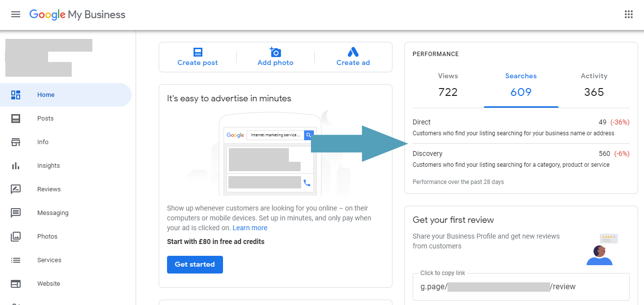Image resolution: width=644 pixels, height=305 pixels.
Task: Click 'Performance over the past 28 days'
Action: point(458,182)
